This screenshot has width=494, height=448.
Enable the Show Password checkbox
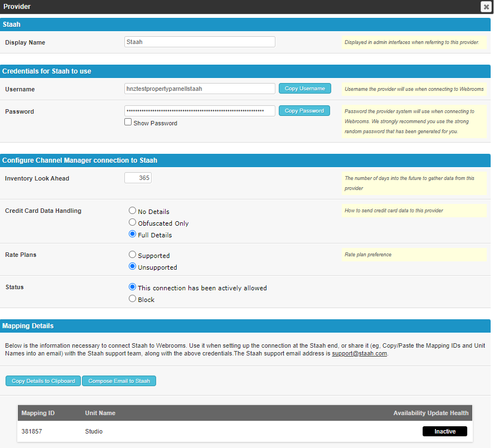pos(128,122)
